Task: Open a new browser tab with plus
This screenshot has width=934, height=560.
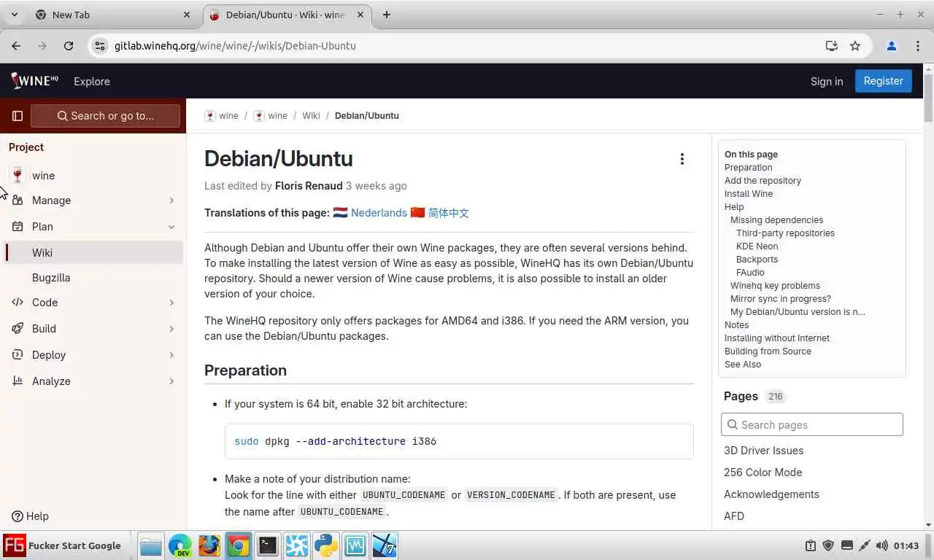Action: coord(387,15)
